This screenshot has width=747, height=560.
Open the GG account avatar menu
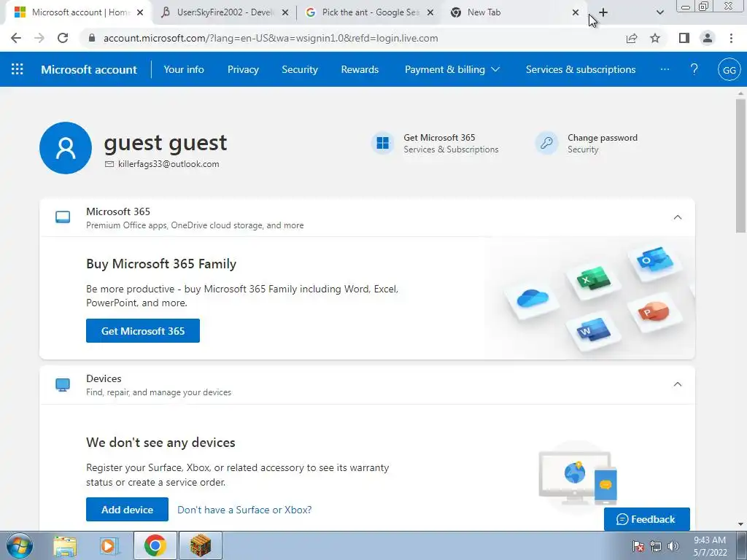(729, 69)
